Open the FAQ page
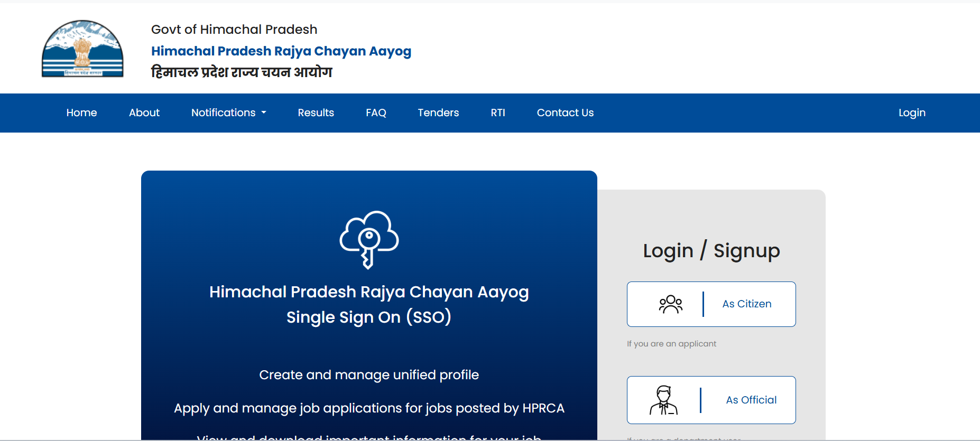Viewport: 980px width, 441px height. click(x=376, y=112)
